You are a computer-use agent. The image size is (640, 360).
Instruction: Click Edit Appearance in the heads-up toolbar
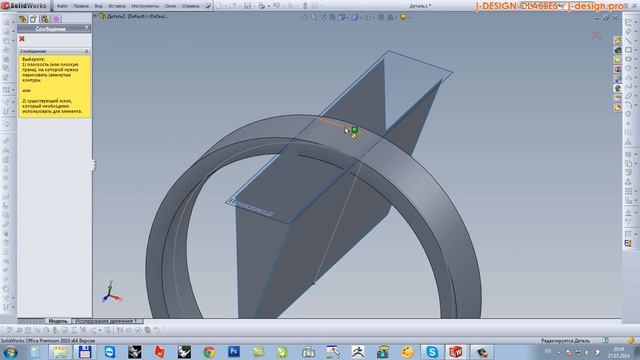click(381, 17)
